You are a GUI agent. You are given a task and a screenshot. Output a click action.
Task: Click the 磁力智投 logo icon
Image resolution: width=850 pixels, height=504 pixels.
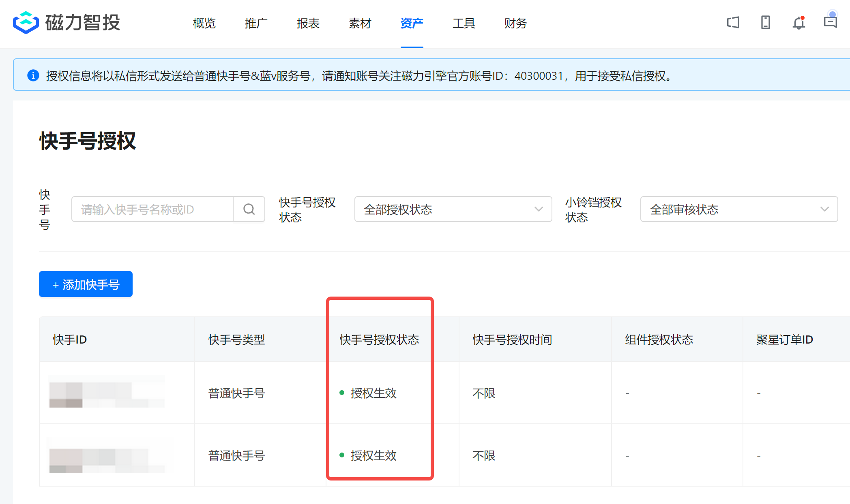coord(26,23)
